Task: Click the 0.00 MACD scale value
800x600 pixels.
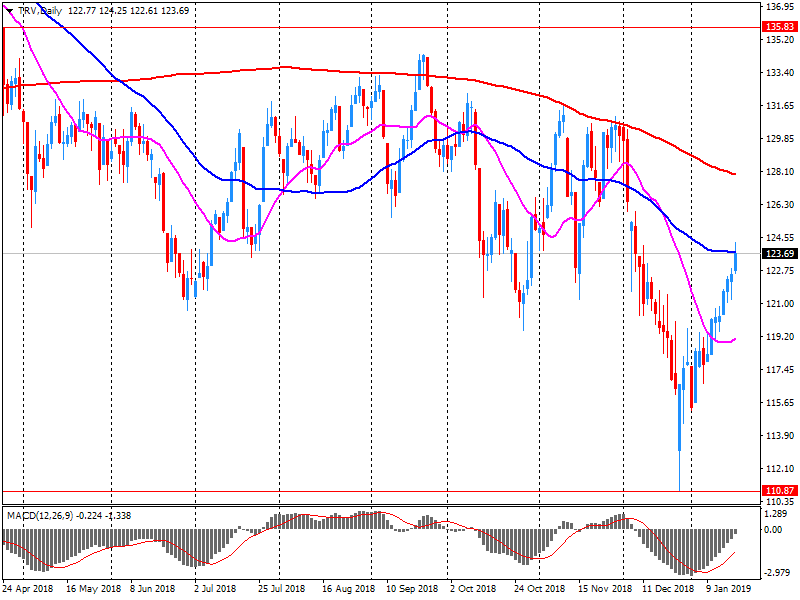Action: (x=773, y=530)
